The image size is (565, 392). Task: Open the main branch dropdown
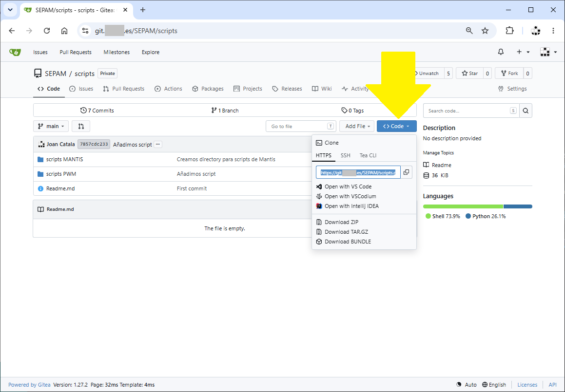(x=51, y=126)
